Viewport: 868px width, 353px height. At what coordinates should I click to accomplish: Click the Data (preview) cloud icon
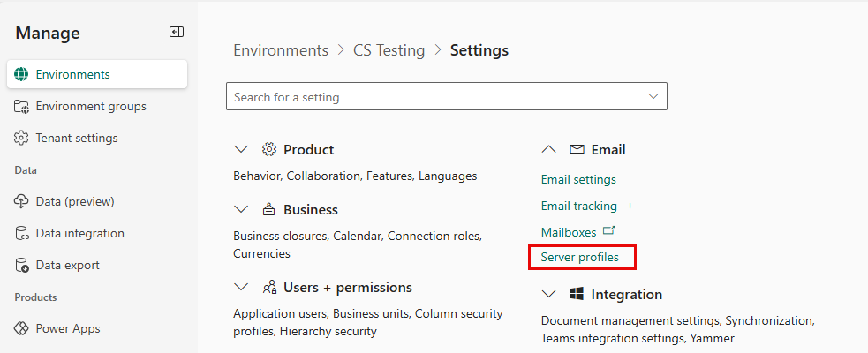(x=22, y=201)
